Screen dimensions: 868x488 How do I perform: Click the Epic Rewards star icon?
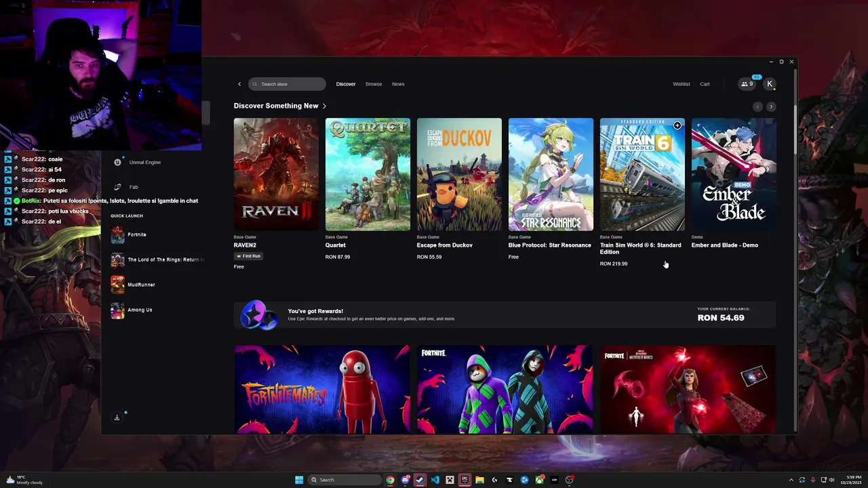coord(258,315)
